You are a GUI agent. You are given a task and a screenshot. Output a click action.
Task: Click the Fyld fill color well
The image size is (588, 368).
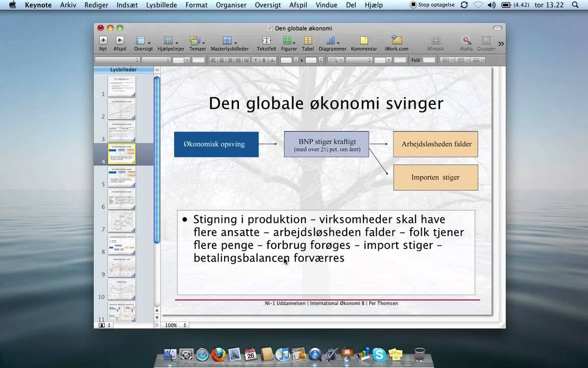pos(429,60)
